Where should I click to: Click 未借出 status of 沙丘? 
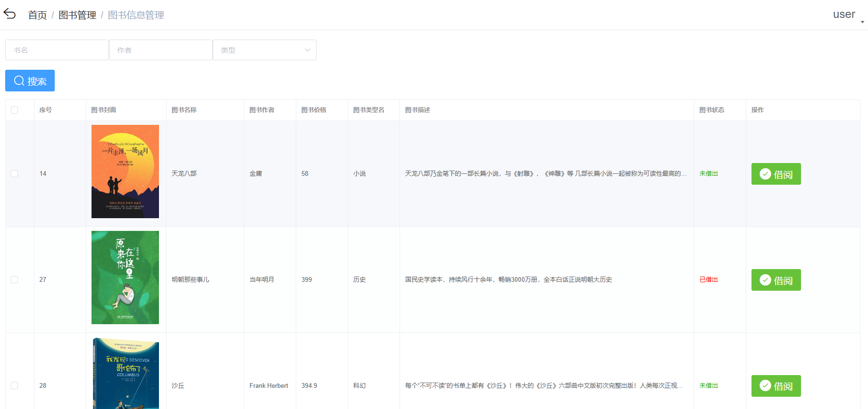(x=709, y=385)
